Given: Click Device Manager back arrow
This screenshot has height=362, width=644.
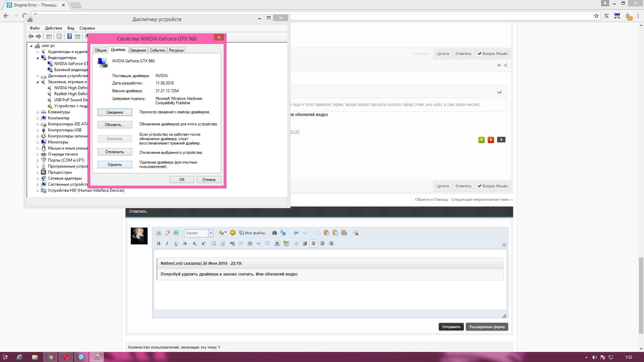Looking at the screenshot, I should [x=31, y=37].
